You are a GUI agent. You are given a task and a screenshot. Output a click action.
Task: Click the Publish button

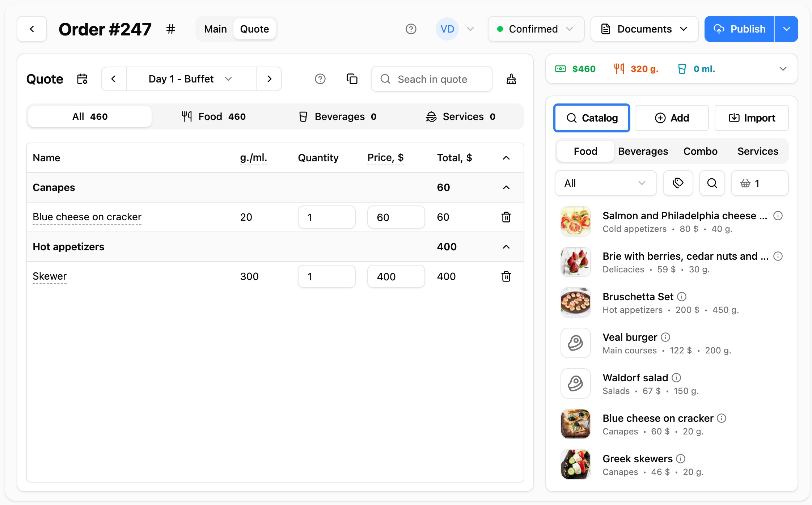tap(739, 29)
